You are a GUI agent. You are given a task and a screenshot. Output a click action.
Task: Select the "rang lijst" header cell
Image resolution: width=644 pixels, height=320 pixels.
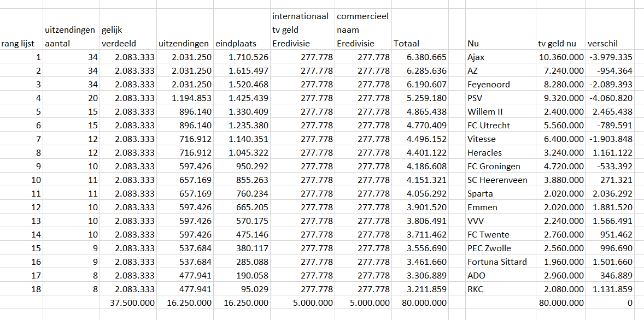[x=21, y=29]
